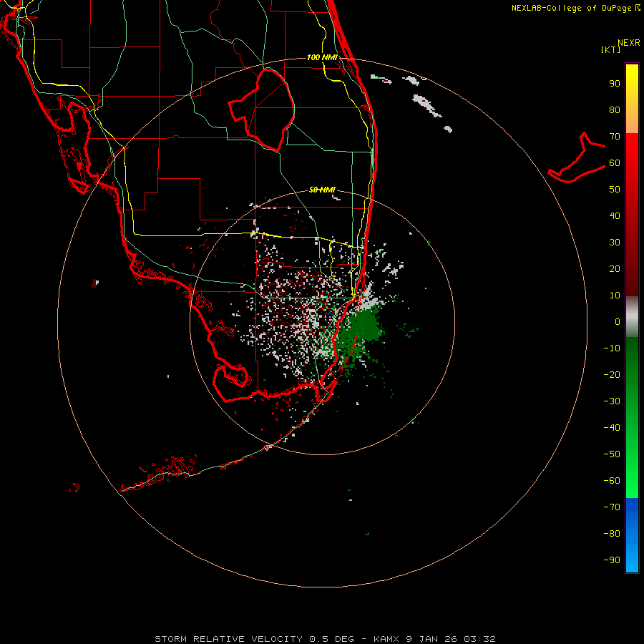Click the 50 NMI range ring label

pyautogui.click(x=322, y=190)
